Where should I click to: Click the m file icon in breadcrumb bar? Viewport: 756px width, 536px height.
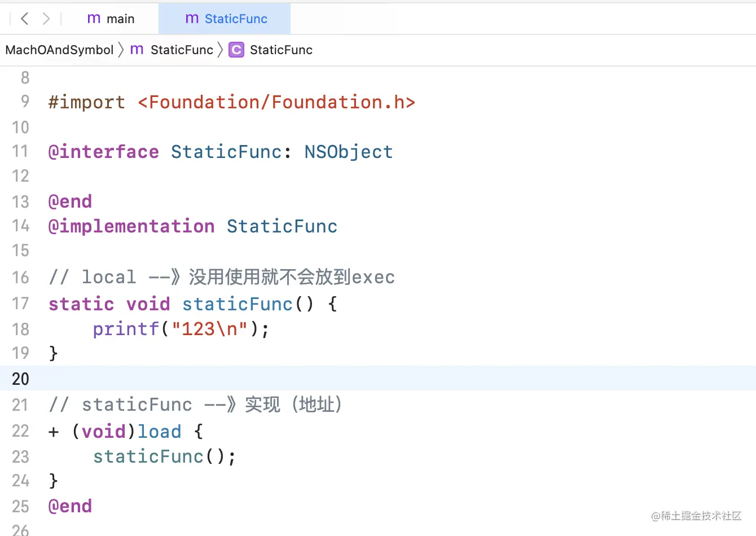(137, 50)
